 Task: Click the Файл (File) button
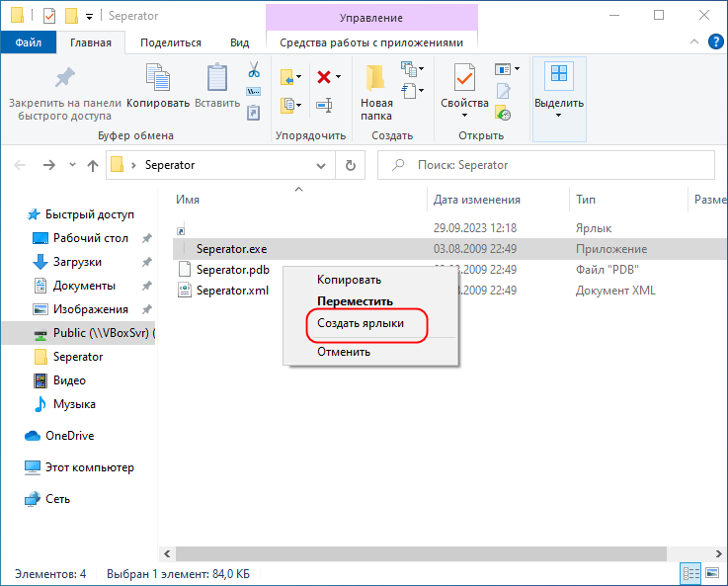coord(28,42)
